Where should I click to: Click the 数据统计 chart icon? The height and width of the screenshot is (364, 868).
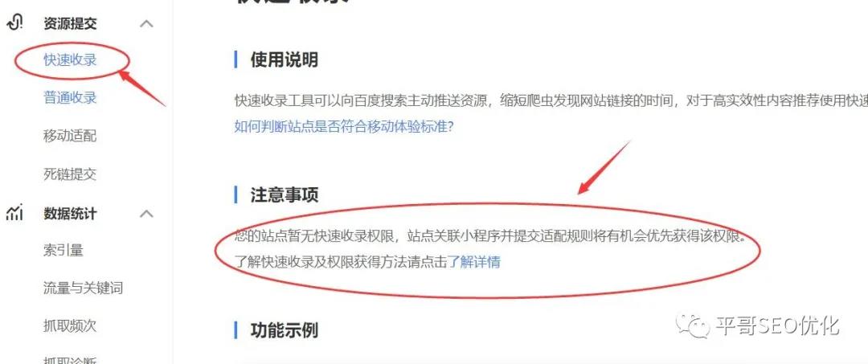(x=15, y=212)
